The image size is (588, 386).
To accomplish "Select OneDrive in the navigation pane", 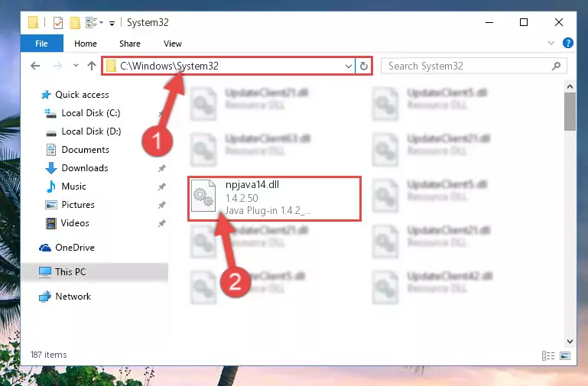I will 75,248.
